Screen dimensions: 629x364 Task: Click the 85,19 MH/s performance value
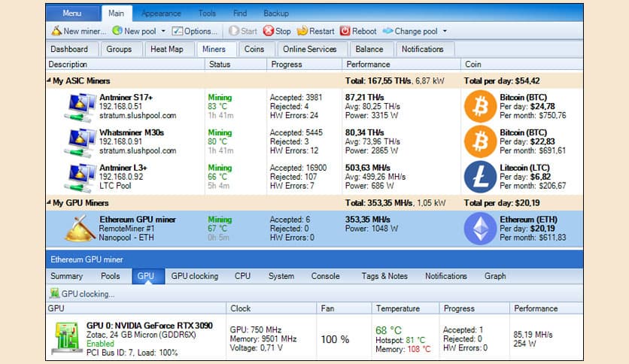533,335
